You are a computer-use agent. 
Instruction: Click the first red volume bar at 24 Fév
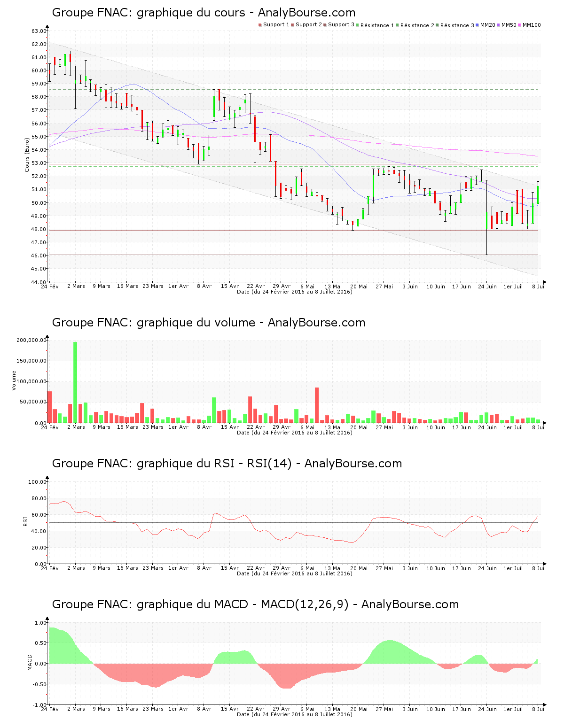(49, 407)
